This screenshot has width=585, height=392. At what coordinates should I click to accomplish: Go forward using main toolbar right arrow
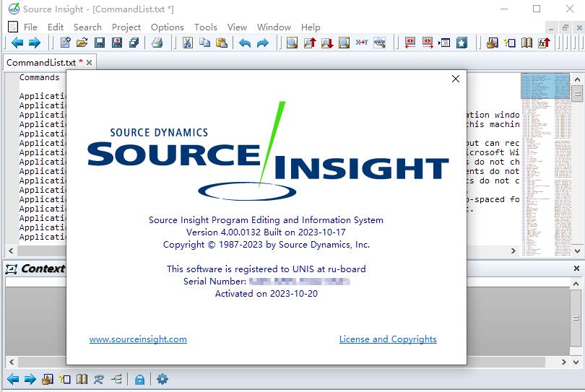click(x=35, y=43)
